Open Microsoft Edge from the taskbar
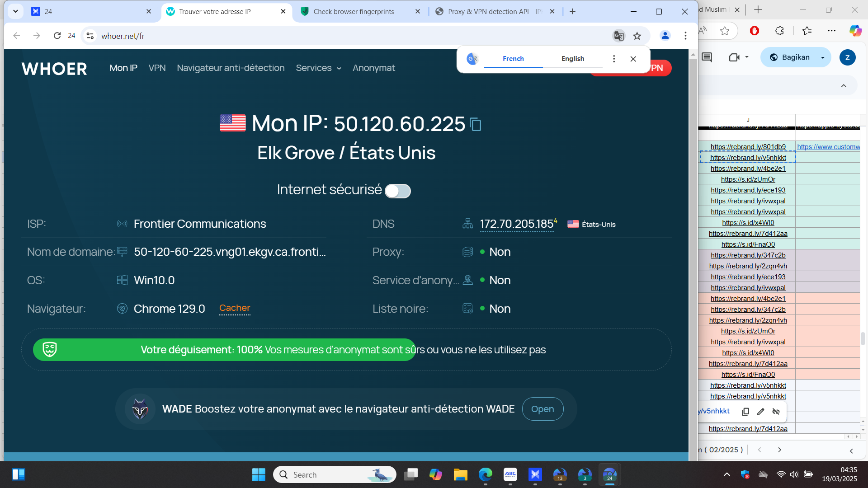This screenshot has width=868, height=488. pyautogui.click(x=485, y=474)
